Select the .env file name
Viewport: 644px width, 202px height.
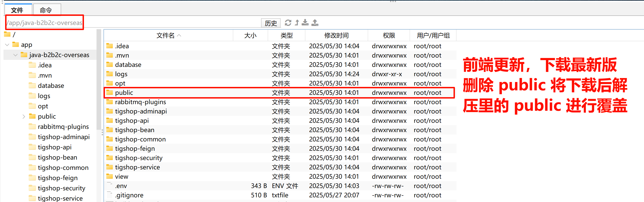click(x=121, y=186)
